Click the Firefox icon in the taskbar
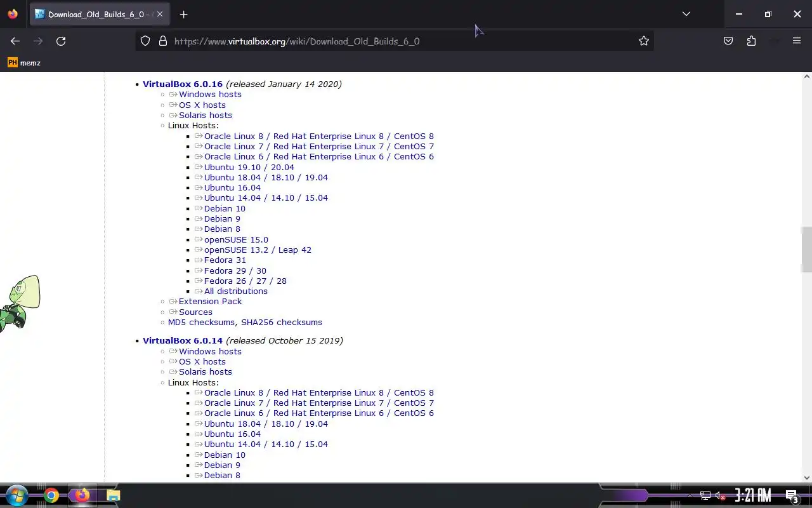The image size is (812, 508). pos(82,495)
